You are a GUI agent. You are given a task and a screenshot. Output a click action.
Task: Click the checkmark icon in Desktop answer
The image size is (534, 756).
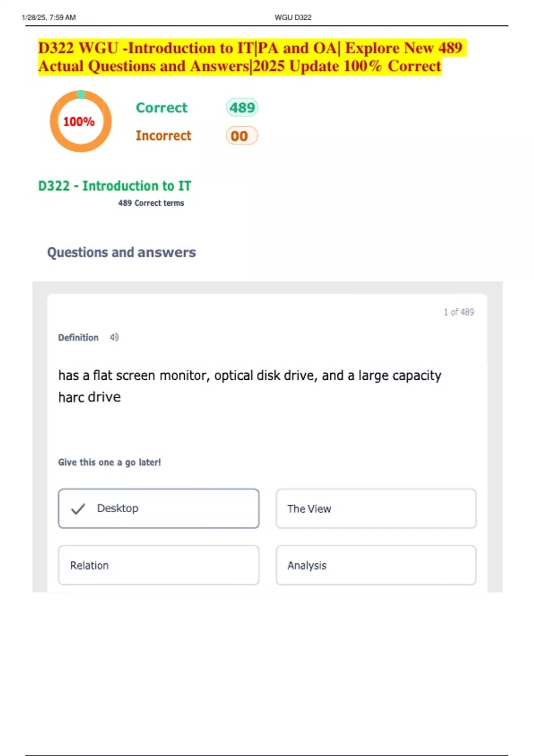tap(78, 509)
